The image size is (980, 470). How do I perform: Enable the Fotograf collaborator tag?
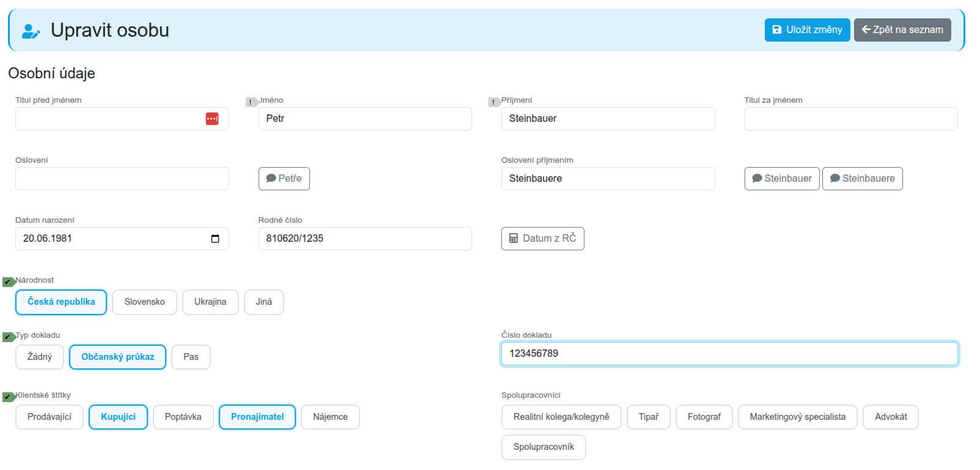704,417
